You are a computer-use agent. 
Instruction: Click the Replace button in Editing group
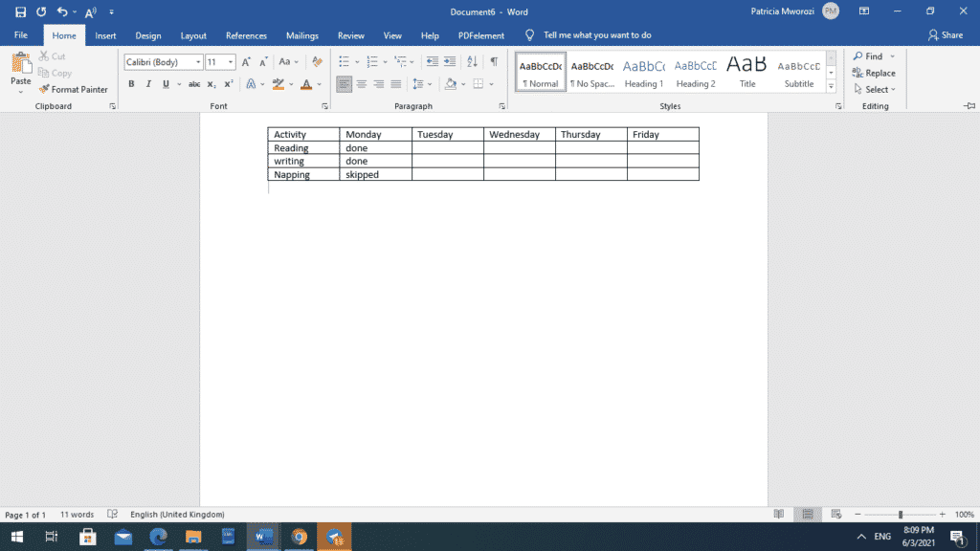[x=874, y=72]
